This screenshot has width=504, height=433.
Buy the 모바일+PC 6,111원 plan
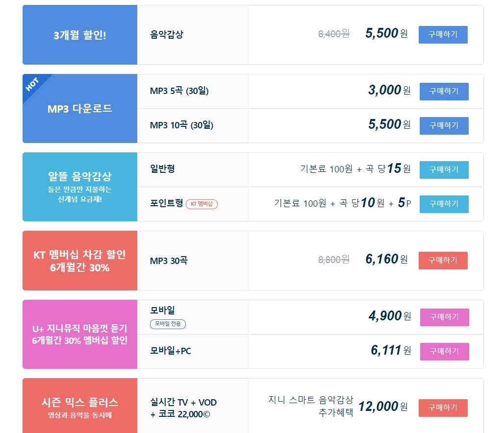coord(445,351)
